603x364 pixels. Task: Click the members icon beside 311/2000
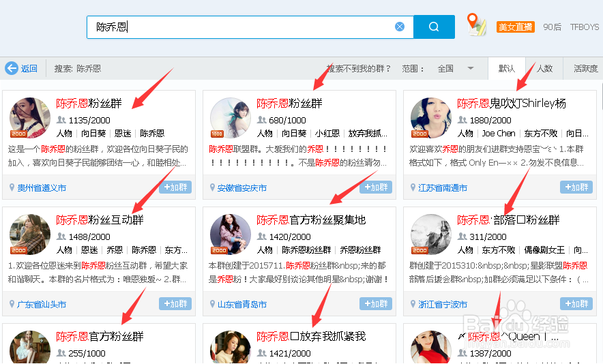[462, 237]
